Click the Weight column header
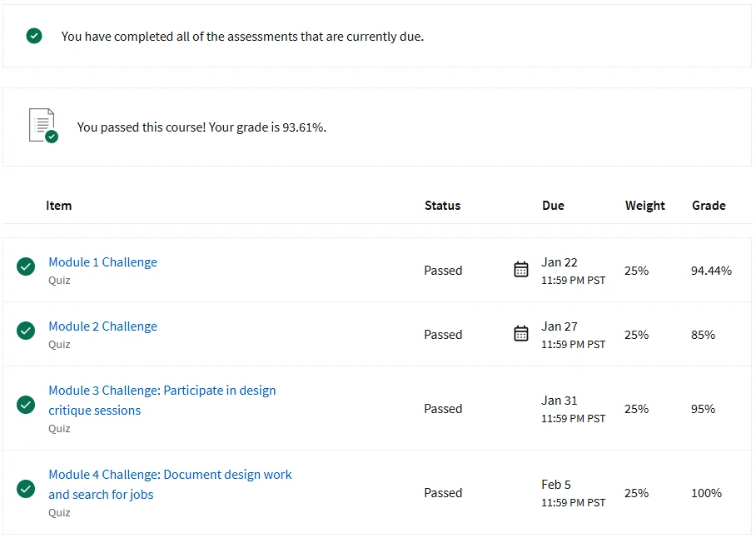This screenshot has width=756, height=538. point(645,206)
